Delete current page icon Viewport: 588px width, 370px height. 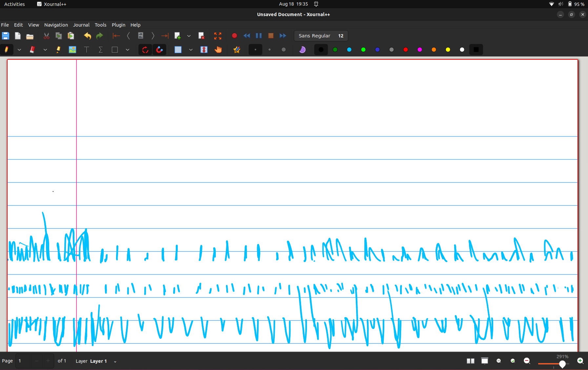[x=201, y=36]
